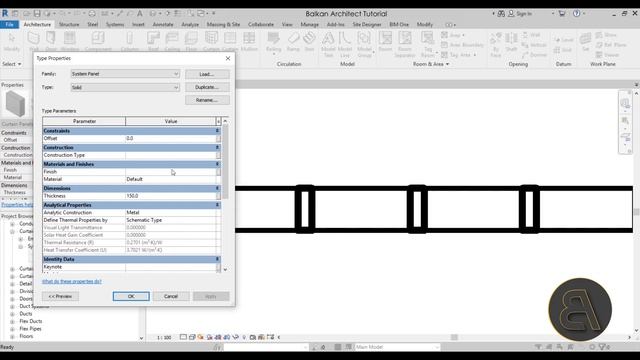640x360 pixels.
Task: Open the File menu tab
Action: pos(9,24)
